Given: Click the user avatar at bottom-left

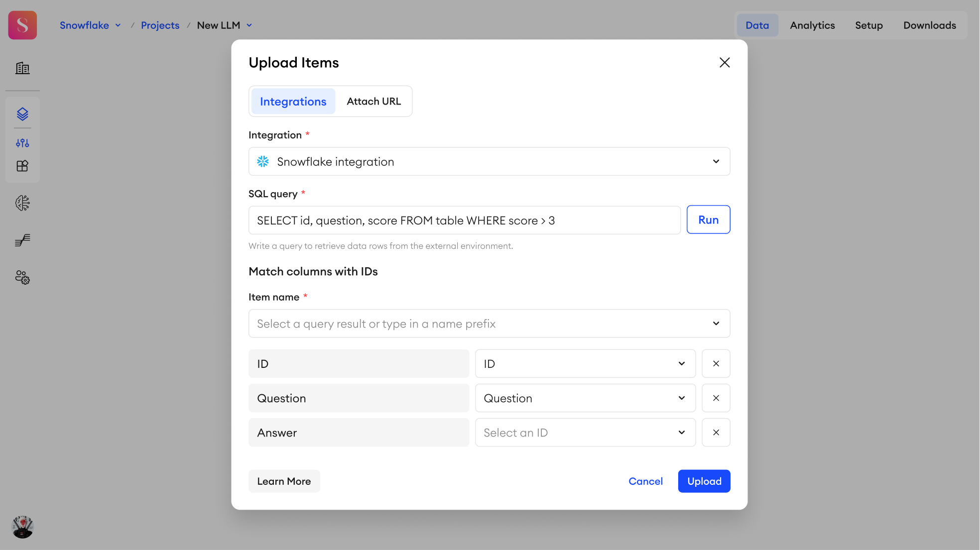Looking at the screenshot, I should (x=22, y=527).
